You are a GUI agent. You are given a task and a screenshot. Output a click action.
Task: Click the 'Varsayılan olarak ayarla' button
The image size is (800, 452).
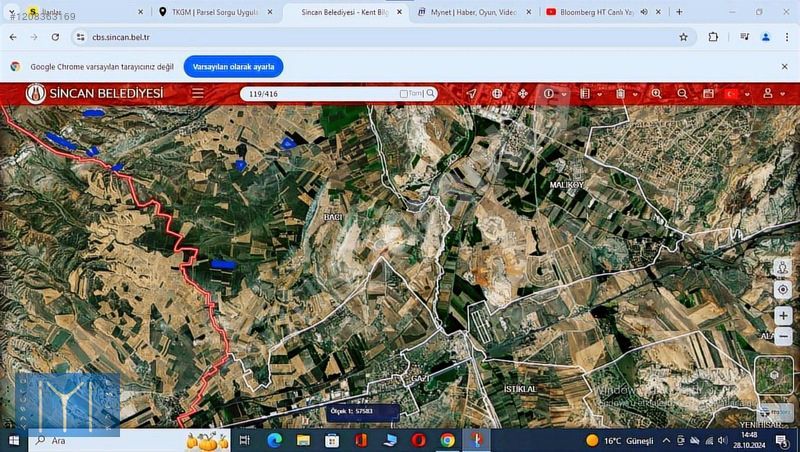(x=233, y=66)
